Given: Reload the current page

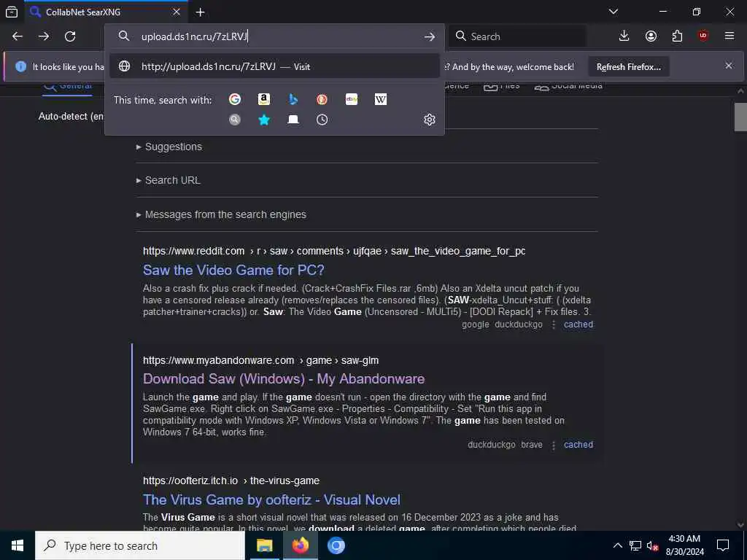Looking at the screenshot, I should pos(70,36).
